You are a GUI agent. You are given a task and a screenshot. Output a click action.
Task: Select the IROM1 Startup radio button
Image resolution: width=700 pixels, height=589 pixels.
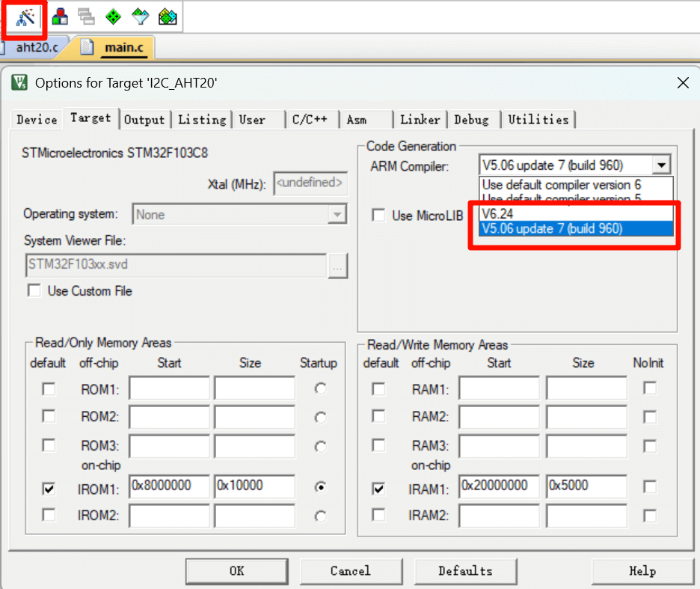321,487
